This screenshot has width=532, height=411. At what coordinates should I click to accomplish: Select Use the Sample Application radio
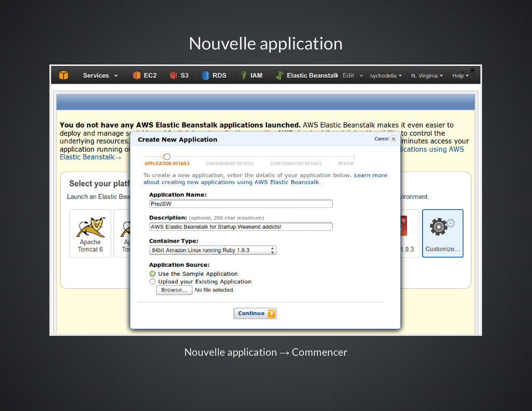coord(153,273)
